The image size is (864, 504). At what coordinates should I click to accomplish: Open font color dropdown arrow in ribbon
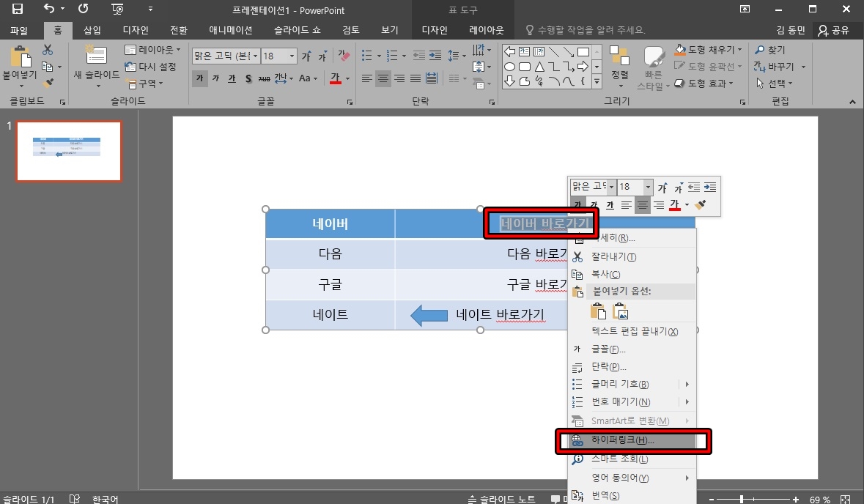coord(347,79)
